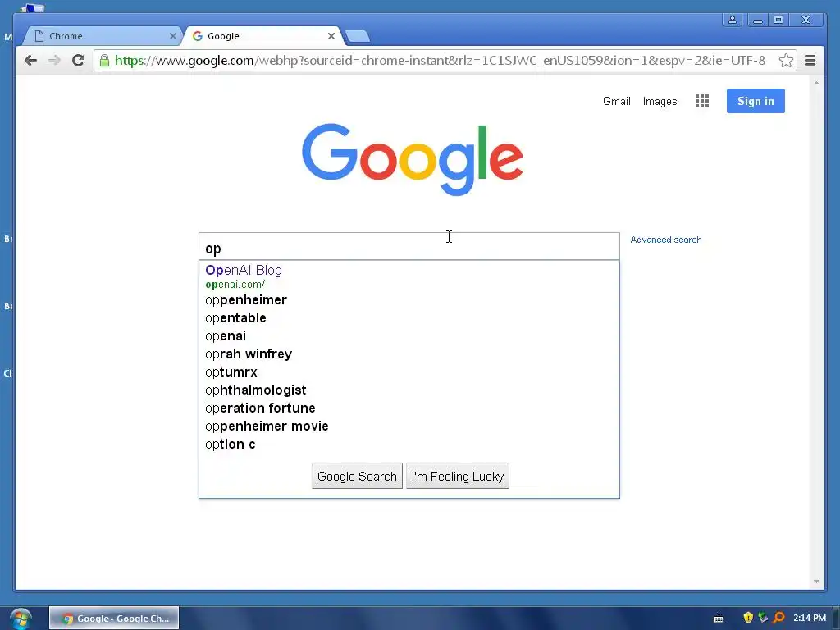The image size is (840, 630).
Task: Choose the oprah winfrey suggestion
Action: tap(409, 354)
